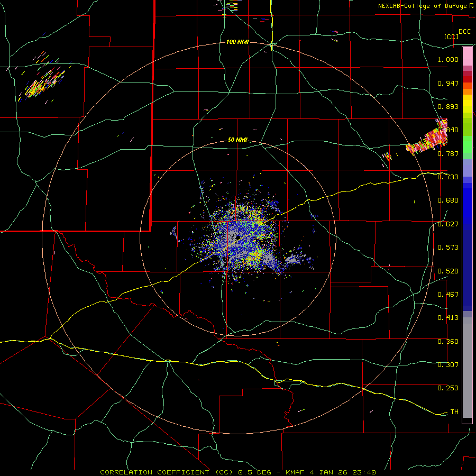
Task: Select the 0.413 legend value
Action: [448, 318]
